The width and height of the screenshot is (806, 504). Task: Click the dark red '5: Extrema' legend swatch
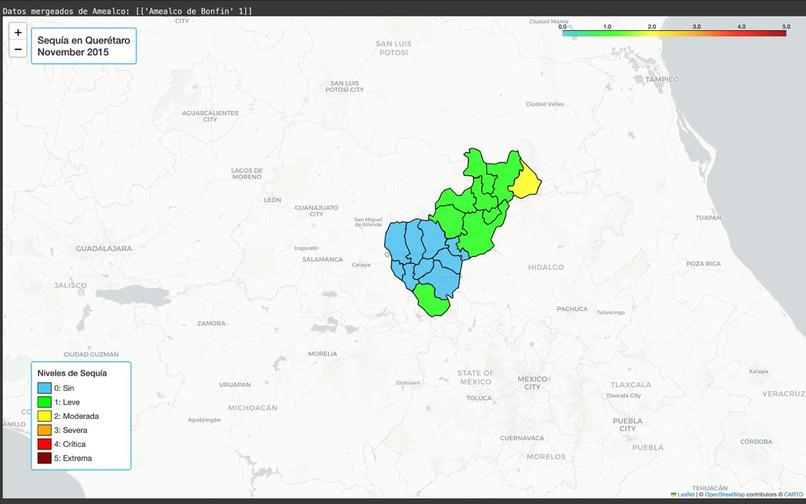click(45, 458)
